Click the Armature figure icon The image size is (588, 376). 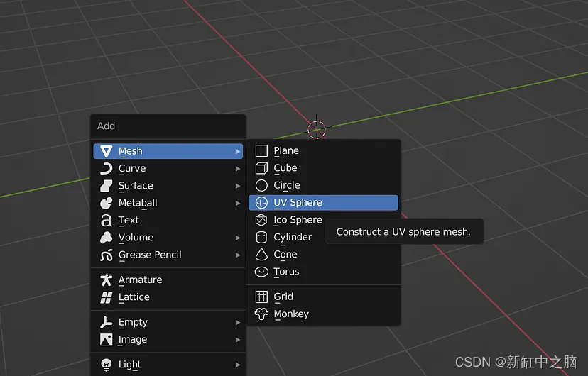106,280
